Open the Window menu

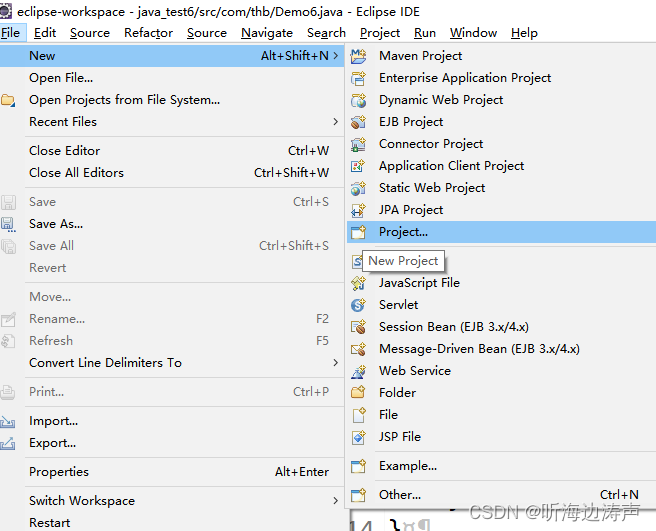pyautogui.click(x=473, y=33)
